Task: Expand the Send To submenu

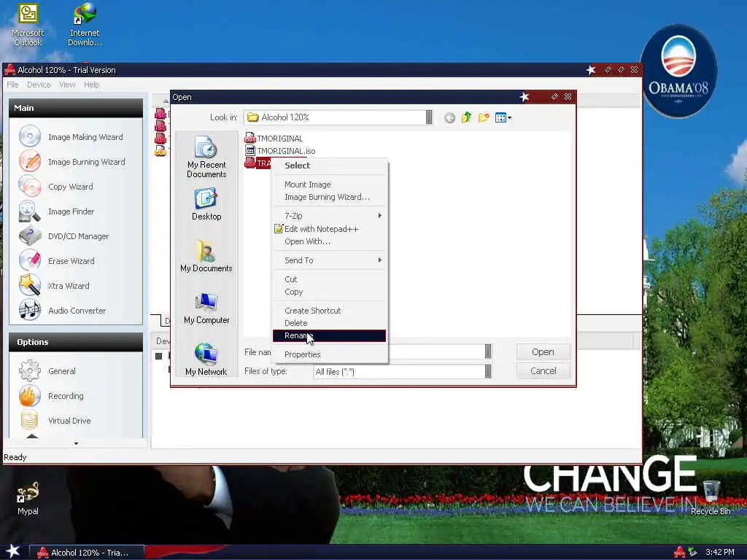Action: point(329,260)
